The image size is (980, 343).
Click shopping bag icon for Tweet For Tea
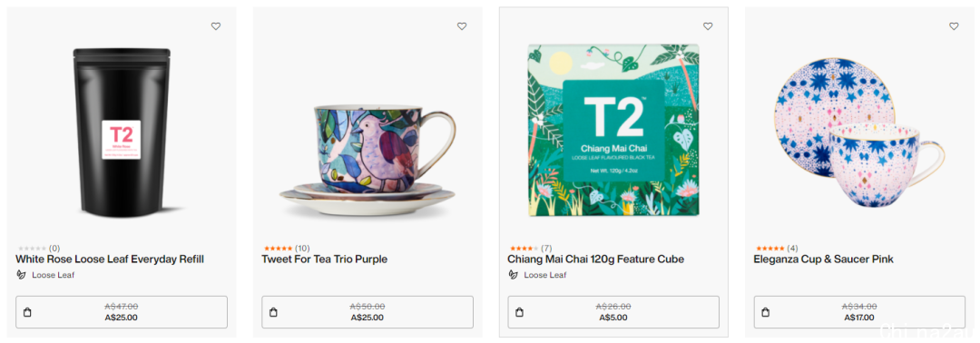point(273,312)
